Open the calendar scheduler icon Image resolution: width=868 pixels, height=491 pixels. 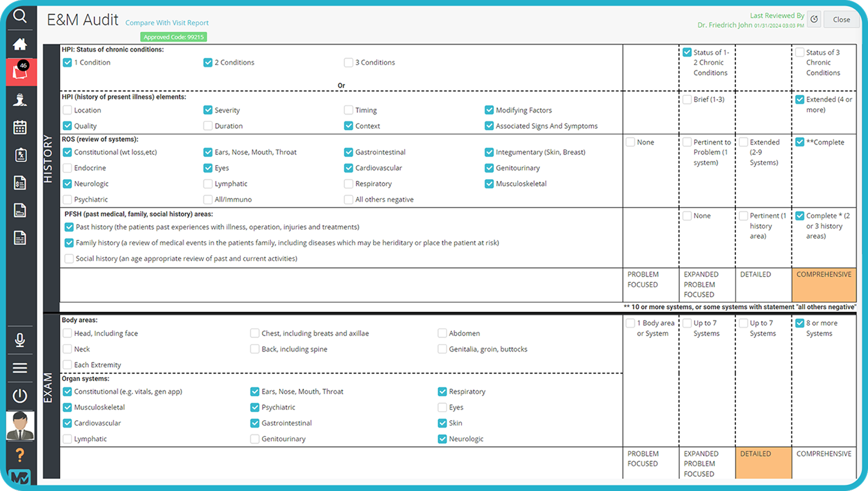tap(20, 128)
